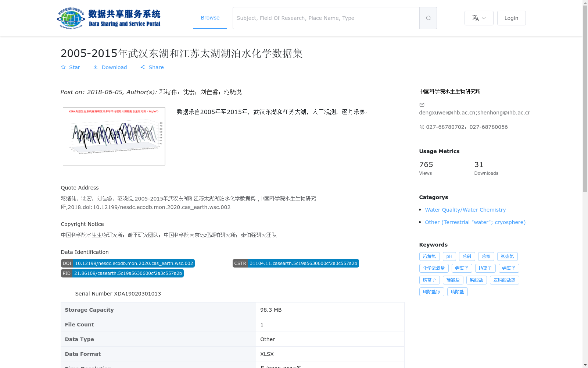588x368 pixels.
Task: Click the PID identifier badge
Action: tap(122, 273)
